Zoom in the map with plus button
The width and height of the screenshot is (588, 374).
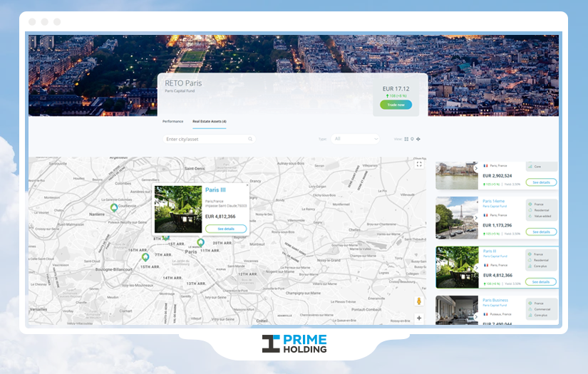tap(419, 318)
